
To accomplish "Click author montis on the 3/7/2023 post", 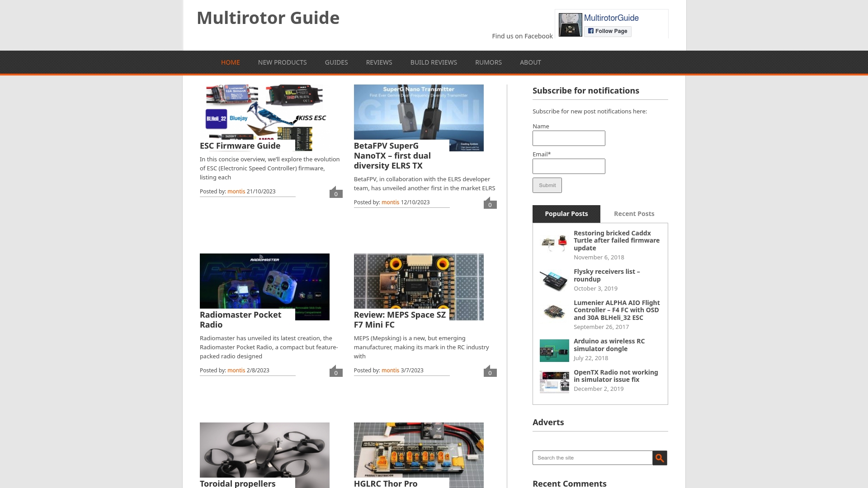I will click(390, 371).
